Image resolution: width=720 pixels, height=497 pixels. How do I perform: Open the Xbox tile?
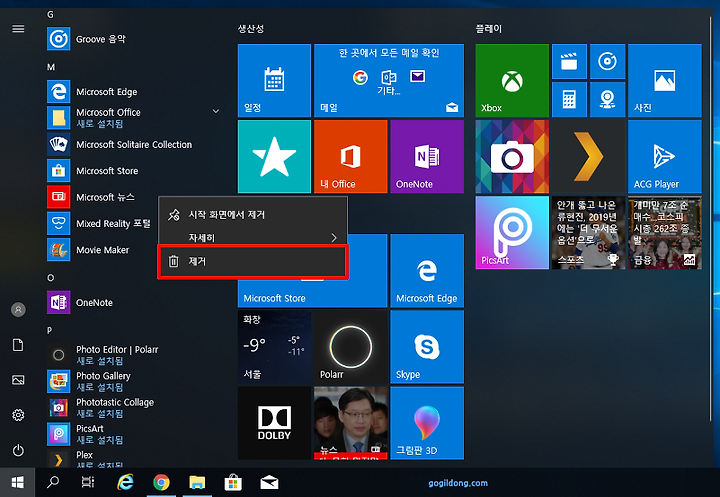[x=512, y=80]
